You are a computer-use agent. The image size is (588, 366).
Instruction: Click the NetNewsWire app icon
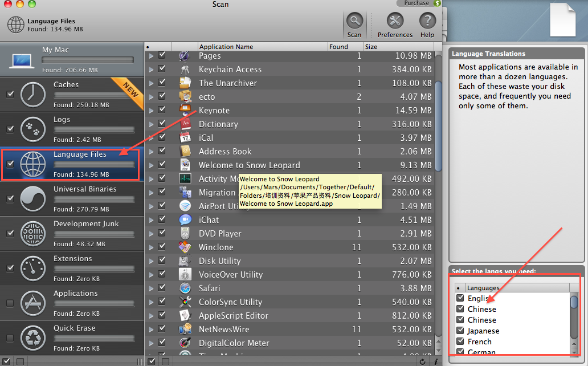pyautogui.click(x=185, y=329)
